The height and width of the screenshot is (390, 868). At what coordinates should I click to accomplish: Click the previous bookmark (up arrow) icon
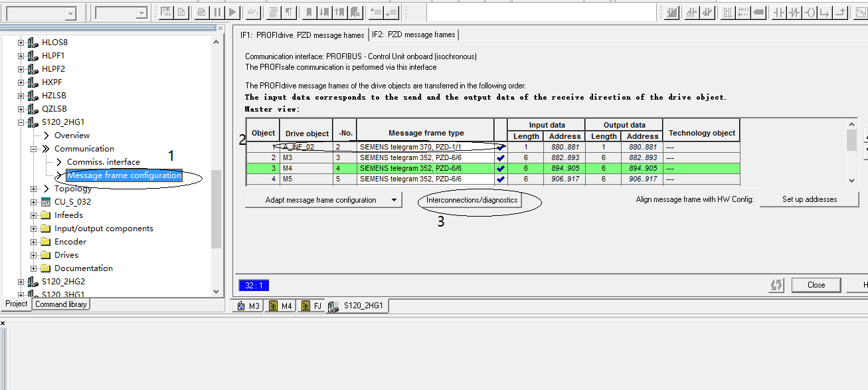(x=340, y=12)
